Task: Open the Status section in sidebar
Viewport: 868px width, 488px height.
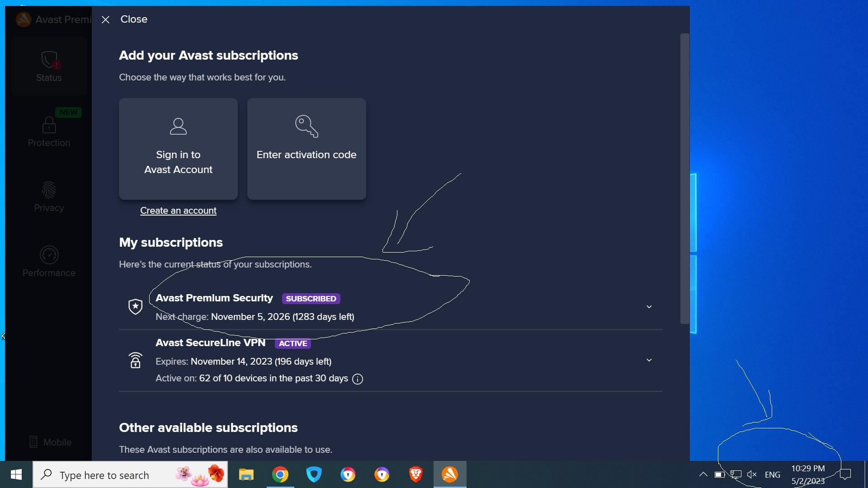Action: click(49, 67)
